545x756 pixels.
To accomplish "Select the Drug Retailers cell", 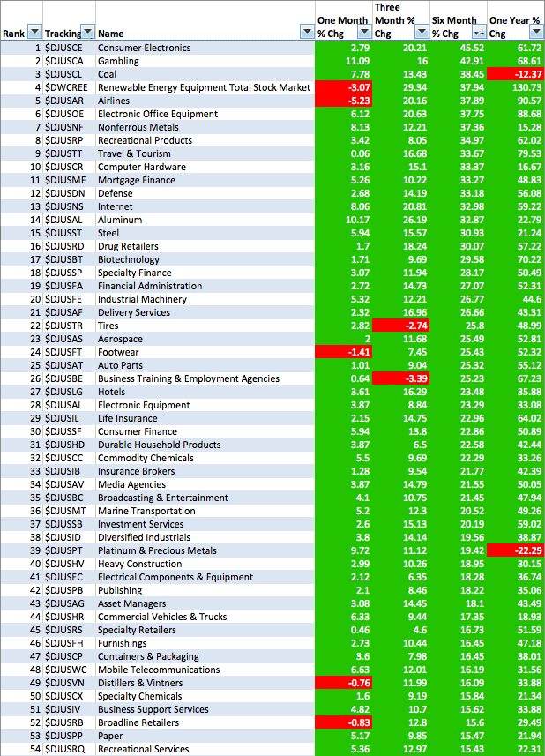I will pyautogui.click(x=205, y=246).
